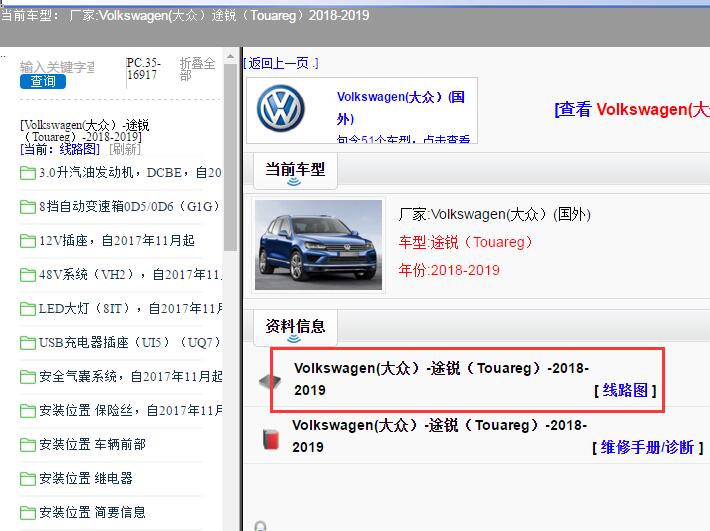
Task: Click the 查看 Volkswagen(大众) link
Action: [632, 109]
